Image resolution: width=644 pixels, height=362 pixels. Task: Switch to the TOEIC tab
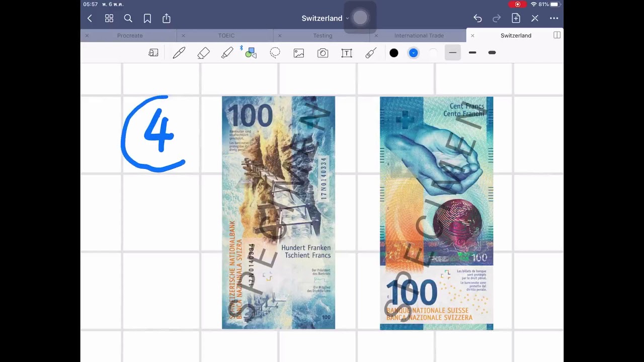[226, 36]
